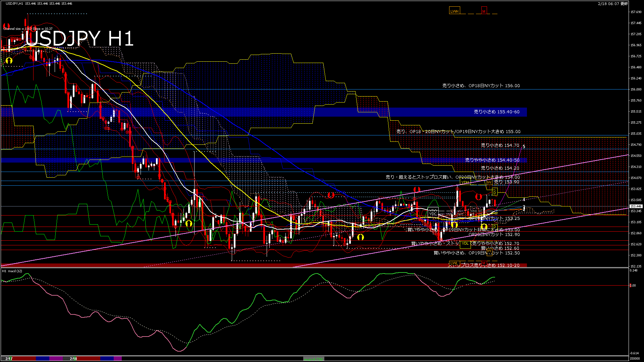Toggle the macd ON button

tap(314, 359)
